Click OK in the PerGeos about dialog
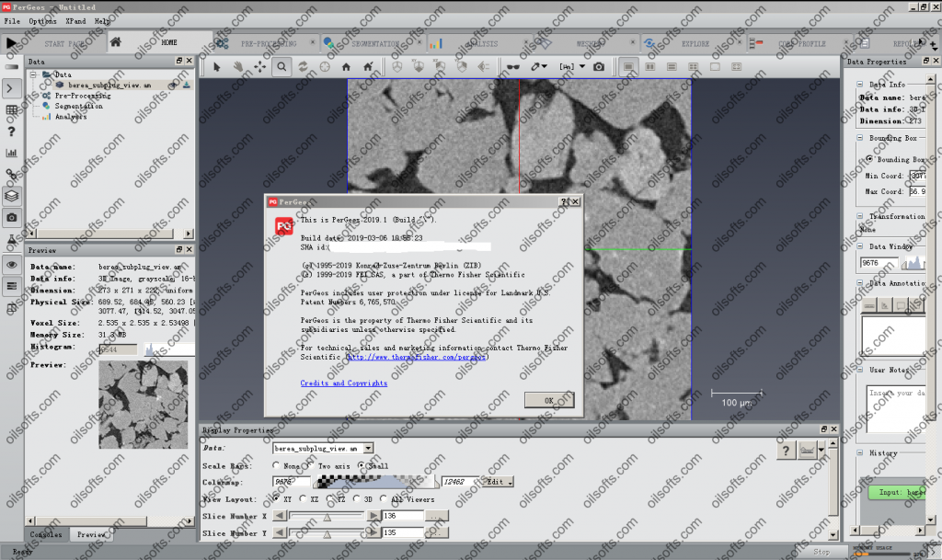The width and height of the screenshot is (942, 560). [x=549, y=400]
